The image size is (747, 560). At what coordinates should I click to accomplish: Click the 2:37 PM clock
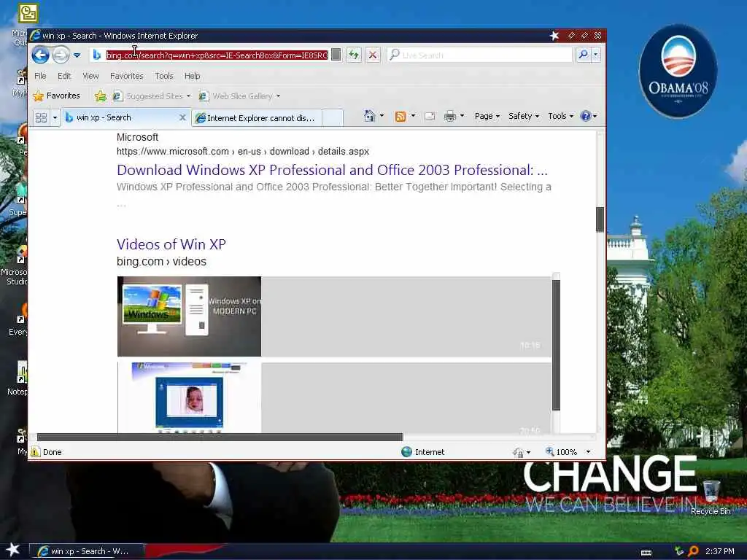[720, 551]
